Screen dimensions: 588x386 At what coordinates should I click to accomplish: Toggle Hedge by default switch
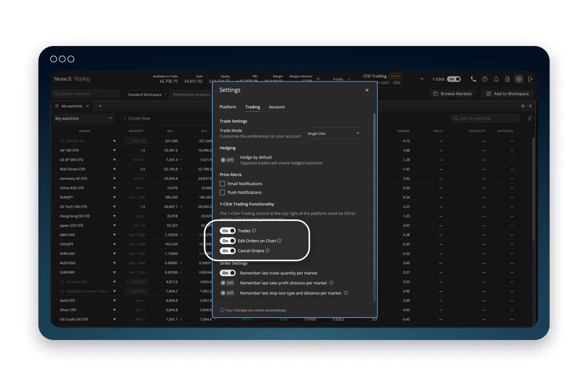point(227,160)
